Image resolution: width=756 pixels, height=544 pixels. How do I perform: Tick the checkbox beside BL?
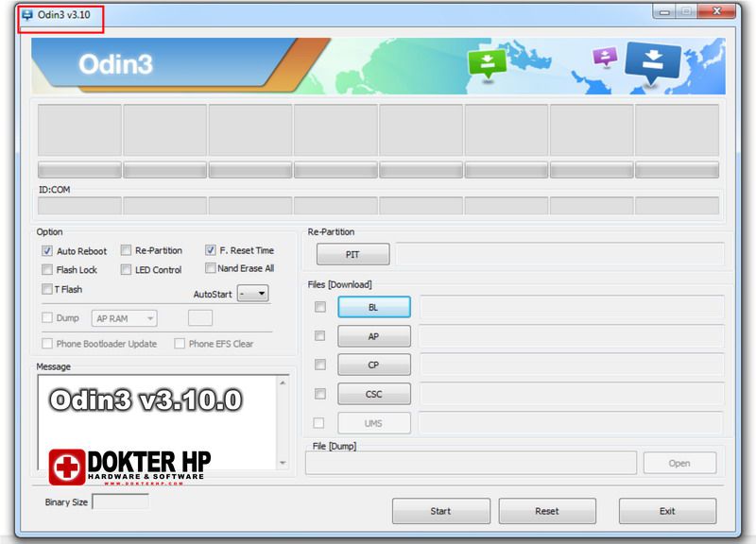(319, 307)
